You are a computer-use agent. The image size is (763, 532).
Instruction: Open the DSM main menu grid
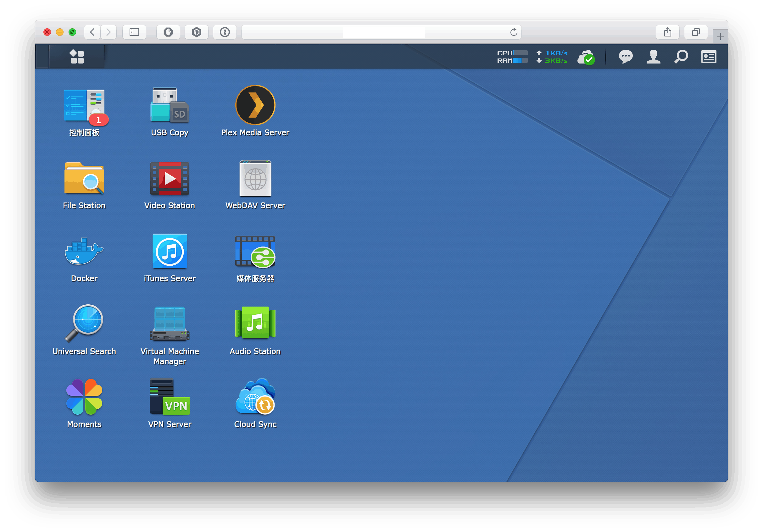coord(77,57)
